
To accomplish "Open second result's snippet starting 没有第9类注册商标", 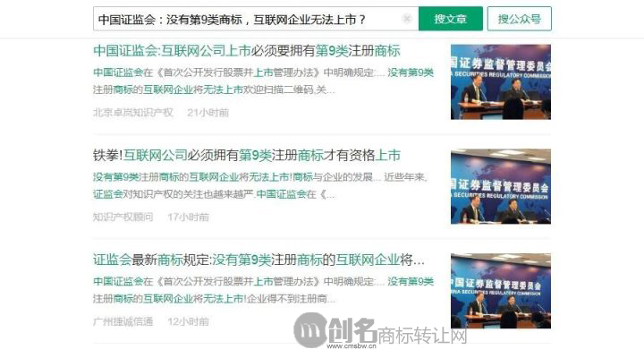I will tap(260, 185).
